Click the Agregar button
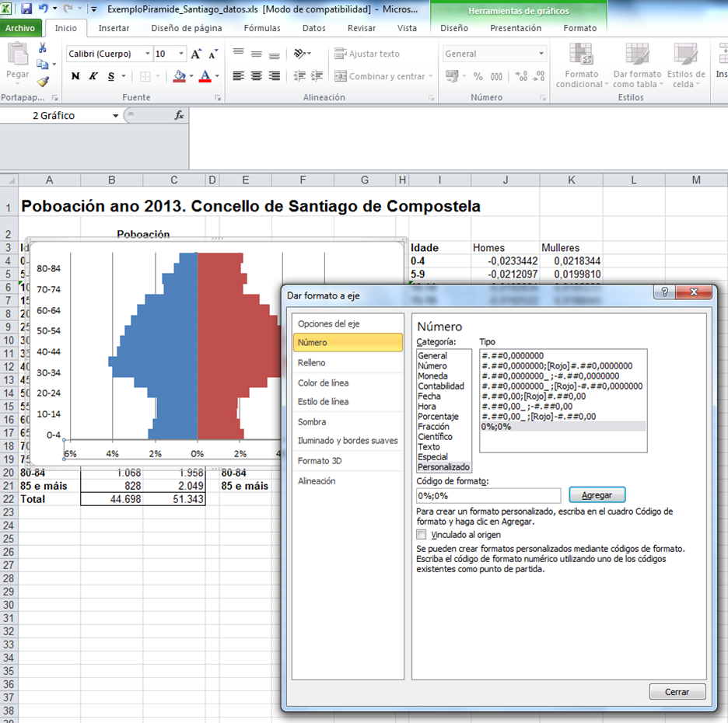728x723 pixels. 597,494
